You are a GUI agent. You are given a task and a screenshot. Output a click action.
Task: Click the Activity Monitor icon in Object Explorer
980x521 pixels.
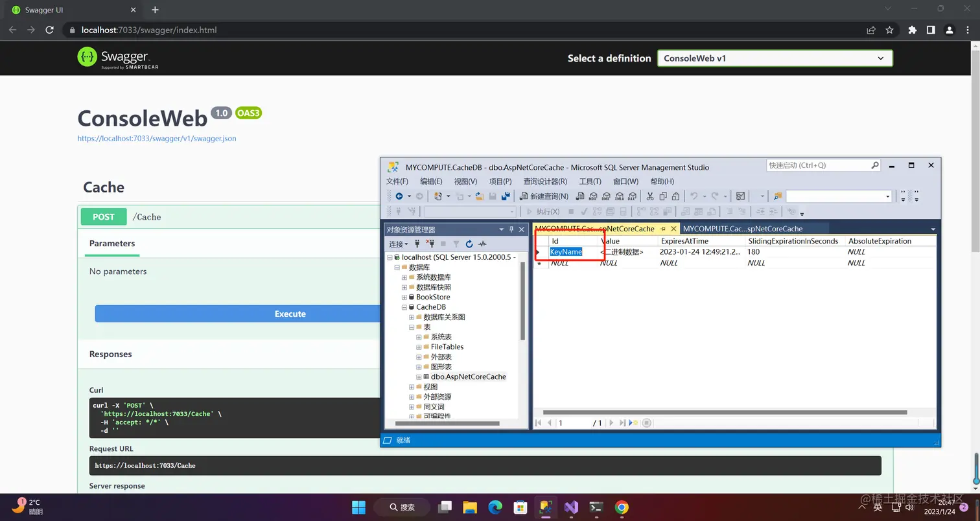(482, 244)
